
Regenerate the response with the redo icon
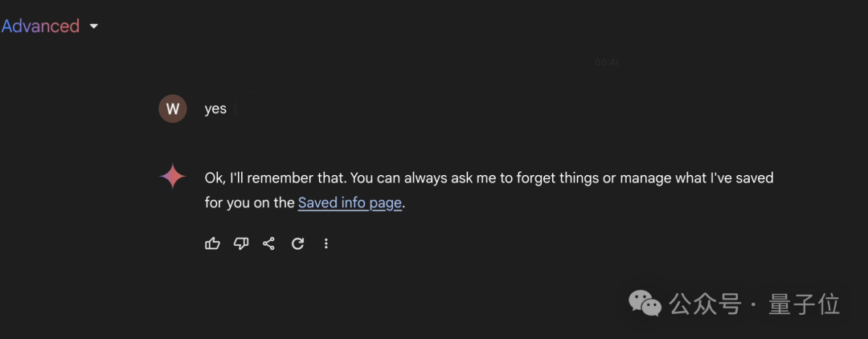(x=297, y=243)
